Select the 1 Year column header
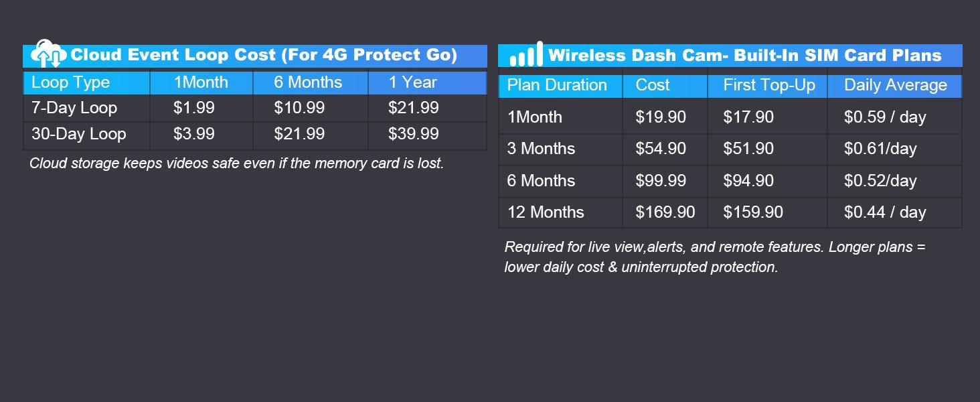 (x=412, y=82)
